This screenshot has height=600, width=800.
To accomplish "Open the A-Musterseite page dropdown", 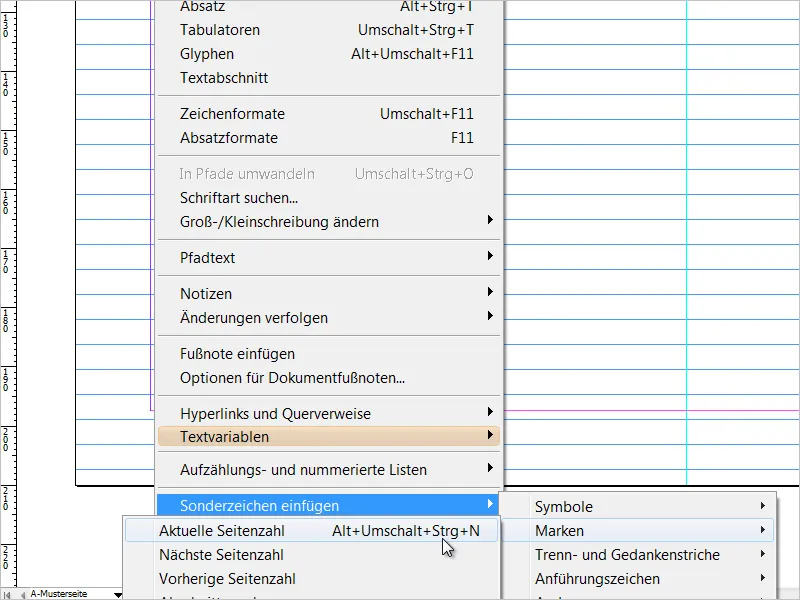I will click(x=118, y=595).
